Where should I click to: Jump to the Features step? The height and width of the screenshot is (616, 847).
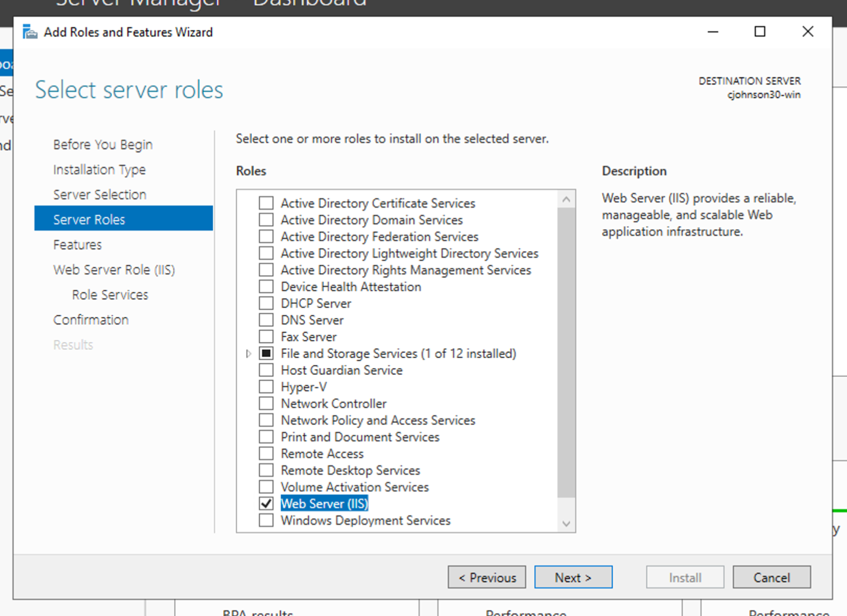click(x=77, y=245)
